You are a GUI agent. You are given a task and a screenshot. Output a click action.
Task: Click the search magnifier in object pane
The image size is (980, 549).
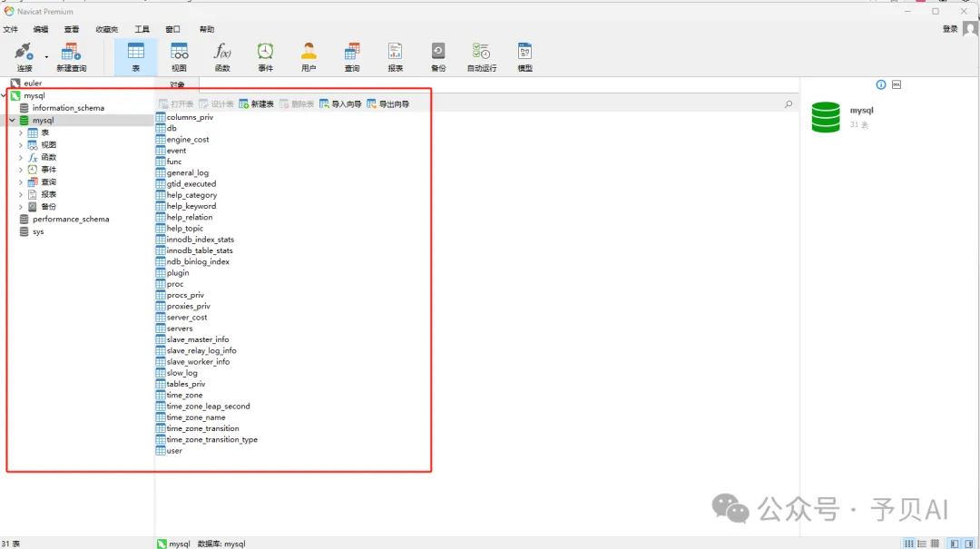tap(789, 104)
